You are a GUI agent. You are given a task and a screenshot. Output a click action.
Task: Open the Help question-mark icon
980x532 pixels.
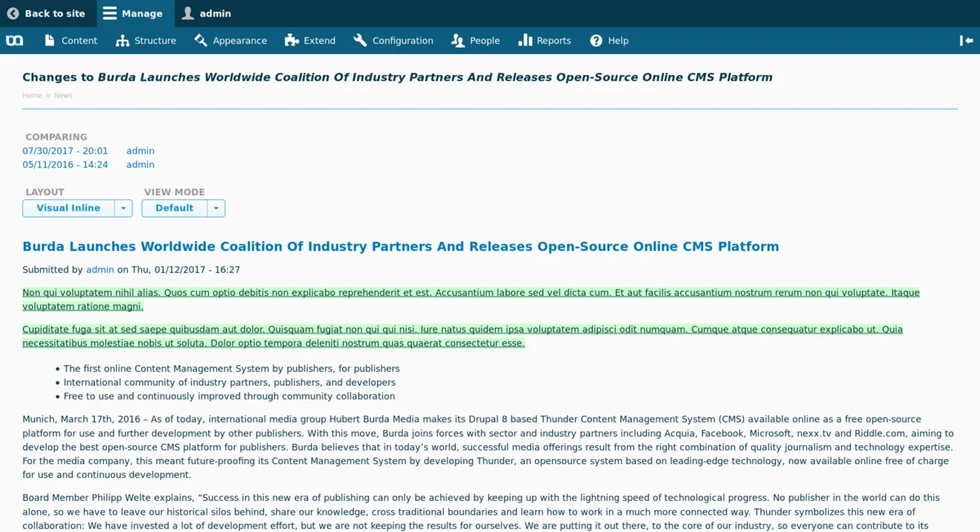(x=596, y=40)
